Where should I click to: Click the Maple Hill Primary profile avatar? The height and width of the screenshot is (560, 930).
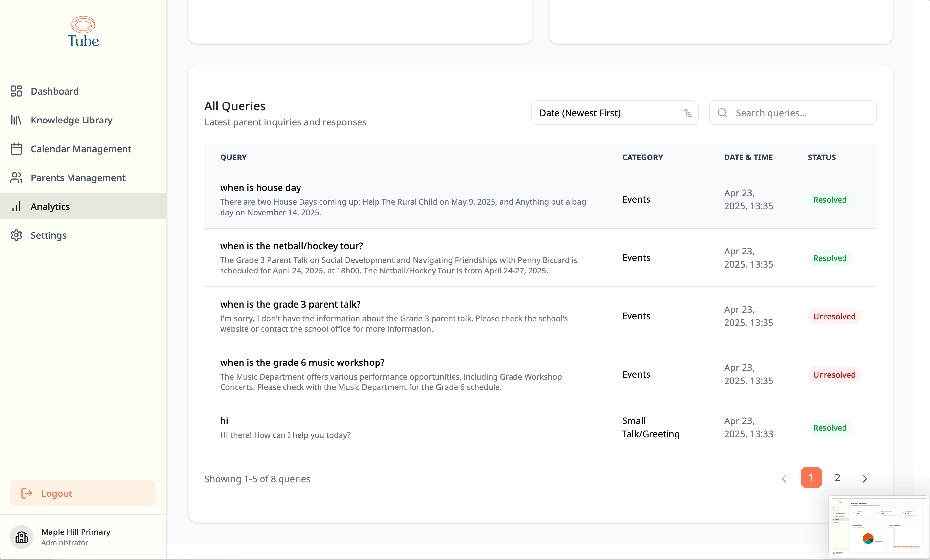[x=22, y=537]
